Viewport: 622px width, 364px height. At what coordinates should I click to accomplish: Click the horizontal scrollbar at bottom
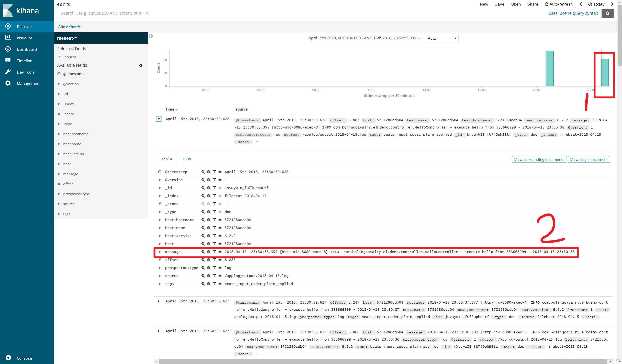(383, 361)
